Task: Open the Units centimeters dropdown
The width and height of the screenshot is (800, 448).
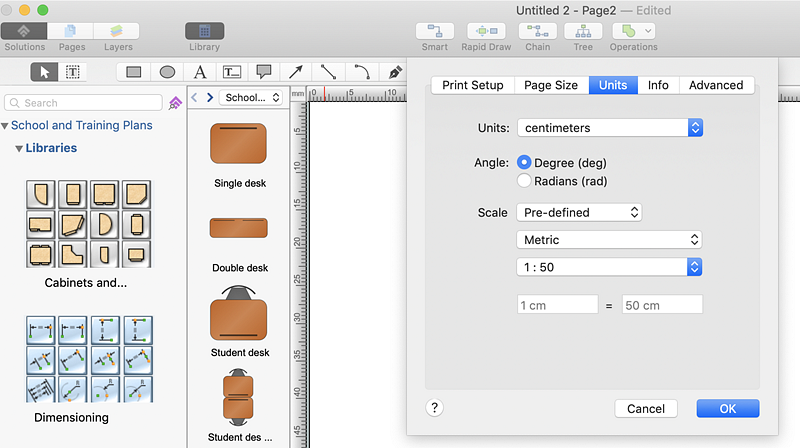Action: [610, 128]
